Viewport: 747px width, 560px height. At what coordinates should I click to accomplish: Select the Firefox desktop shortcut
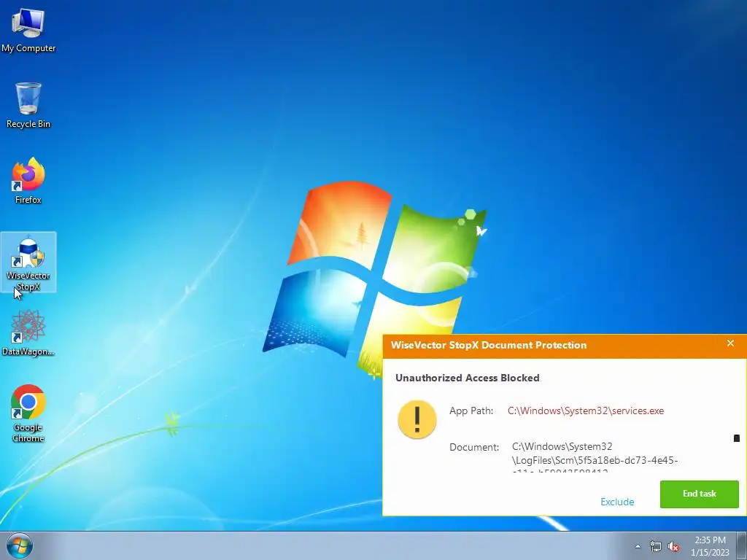pyautogui.click(x=28, y=181)
